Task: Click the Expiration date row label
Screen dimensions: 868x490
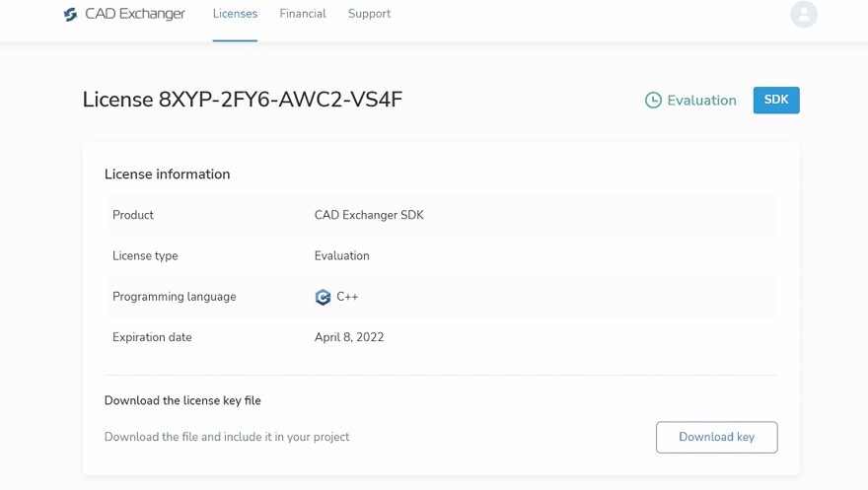Action: [x=152, y=337]
